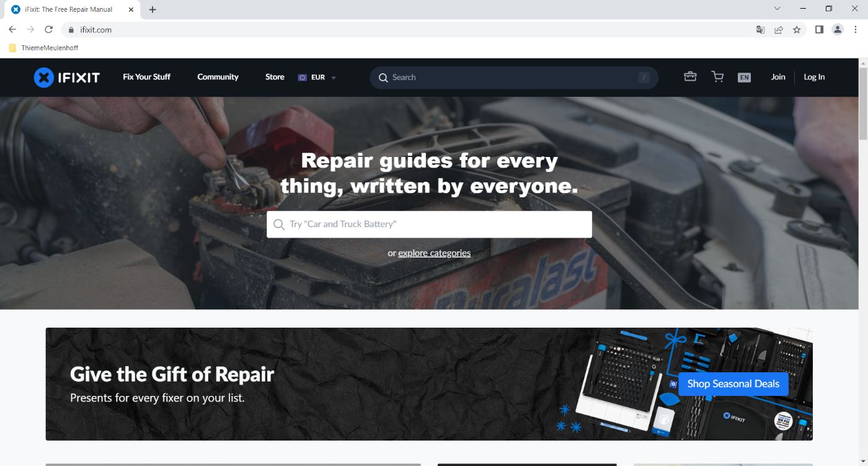Viewport: 868px width, 466px height.
Task: Share this page using the share icon
Action: pos(779,30)
